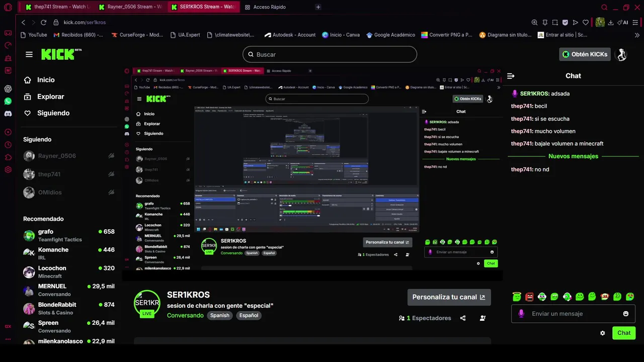
Task: Add page to bookmarks with heart icon
Action: click(x=586, y=23)
